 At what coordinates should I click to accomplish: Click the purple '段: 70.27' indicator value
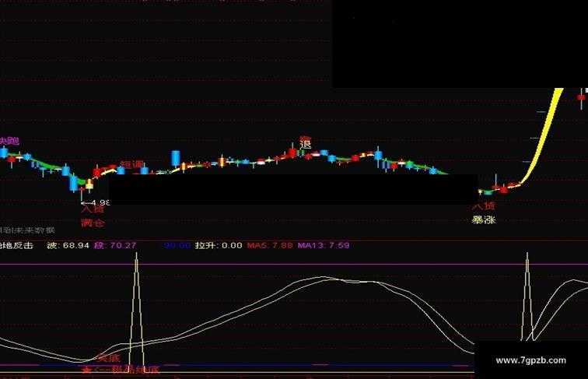[x=115, y=245]
